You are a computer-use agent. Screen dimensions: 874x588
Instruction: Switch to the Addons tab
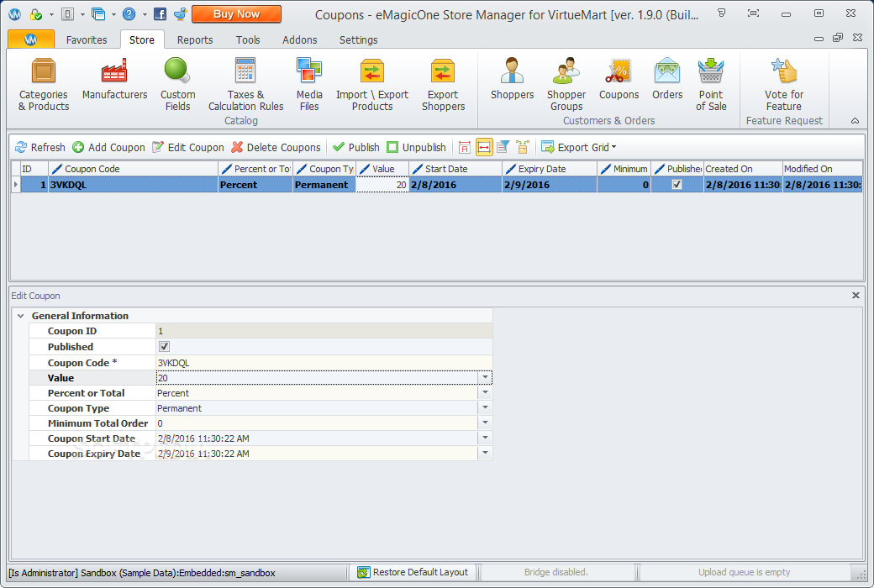(299, 39)
